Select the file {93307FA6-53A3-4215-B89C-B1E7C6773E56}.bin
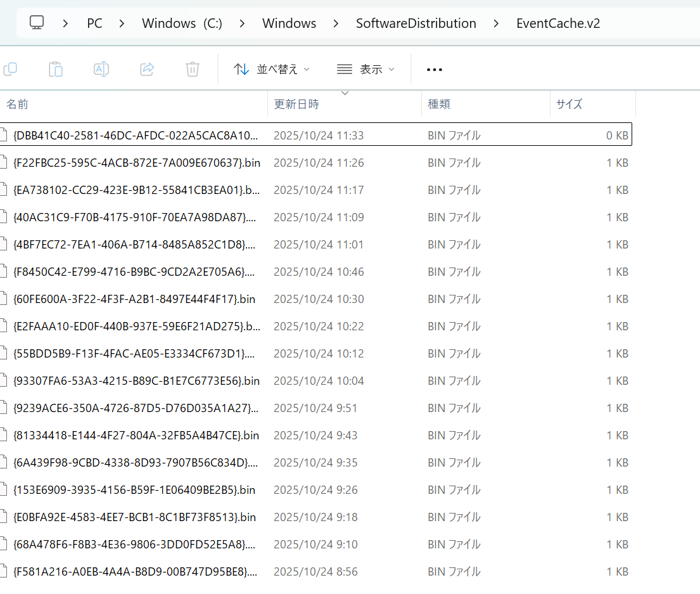 (316, 380)
